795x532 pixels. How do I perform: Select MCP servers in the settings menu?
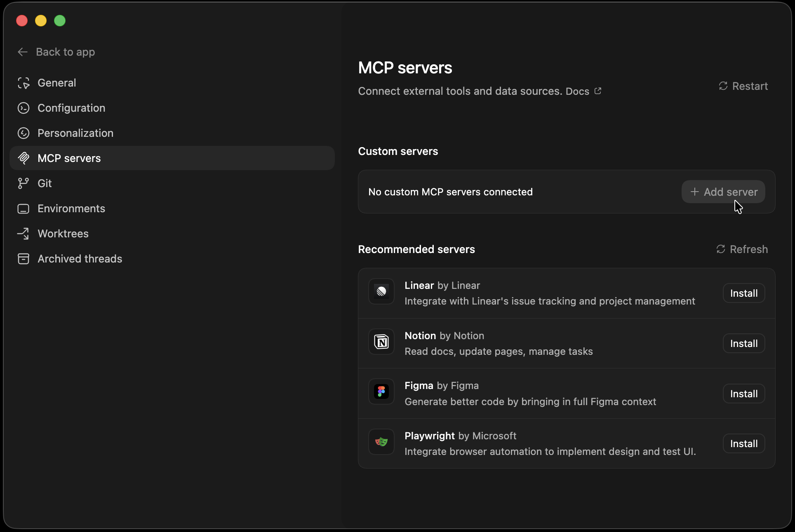point(69,158)
